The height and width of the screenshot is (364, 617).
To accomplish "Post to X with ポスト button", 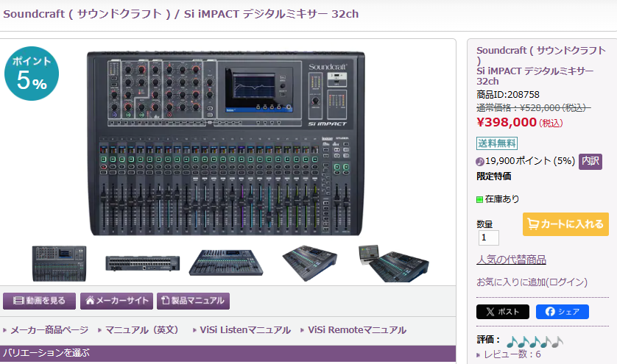I will [502, 312].
